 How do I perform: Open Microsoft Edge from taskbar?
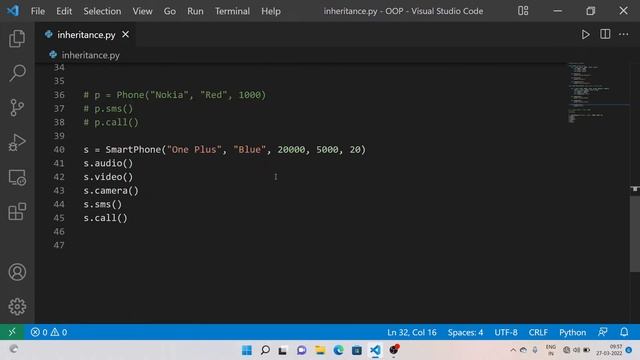338,350
